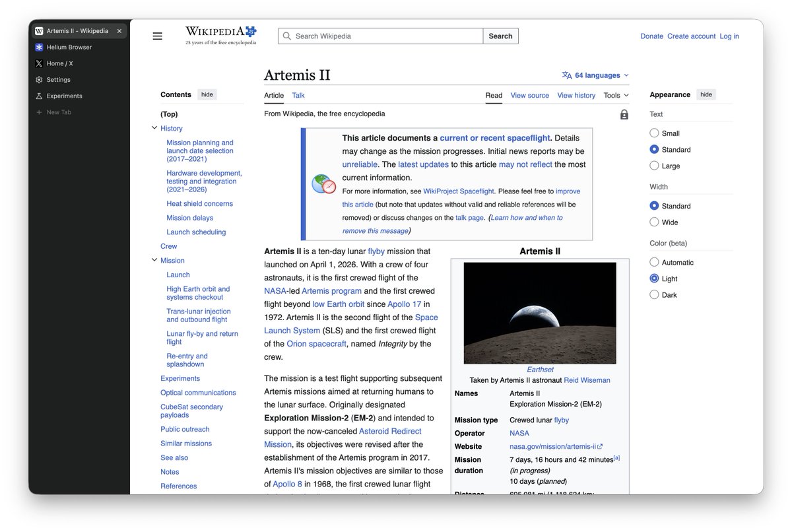Jump to Re-entry and splashdown section

click(x=187, y=360)
